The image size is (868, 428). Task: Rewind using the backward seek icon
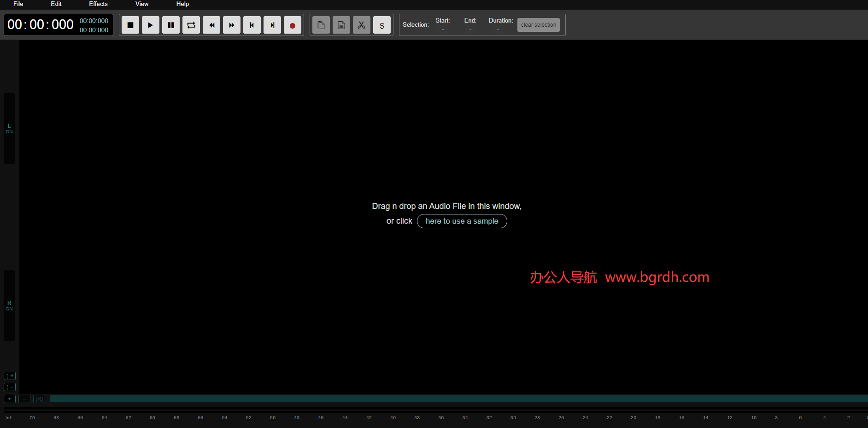[x=211, y=25]
